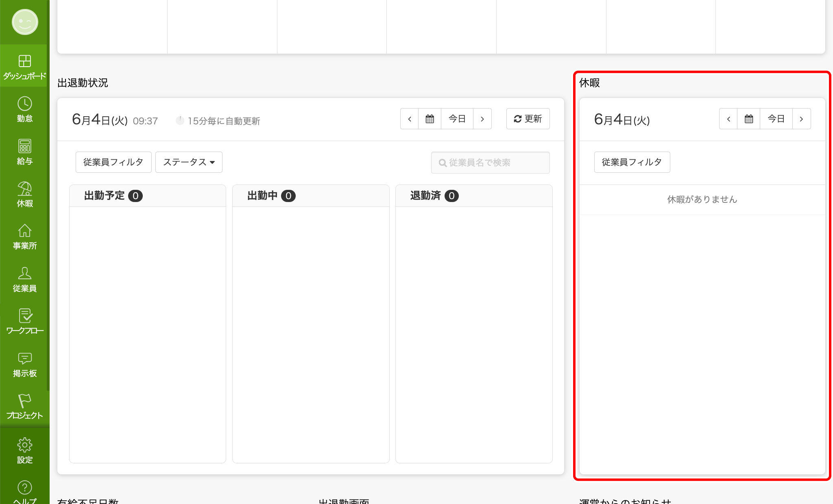Open the プロジェクト project flag icon
The width and height of the screenshot is (833, 504).
tap(24, 406)
